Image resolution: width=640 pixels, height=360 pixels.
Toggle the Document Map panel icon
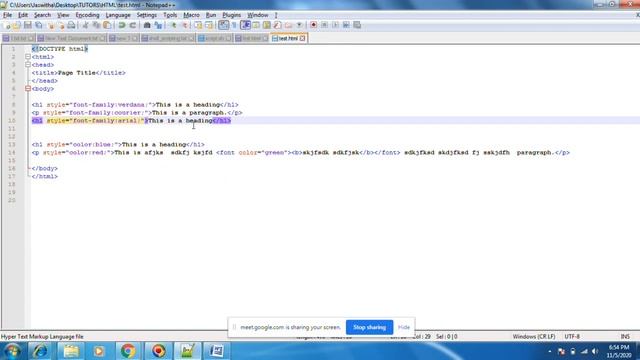coord(267,25)
